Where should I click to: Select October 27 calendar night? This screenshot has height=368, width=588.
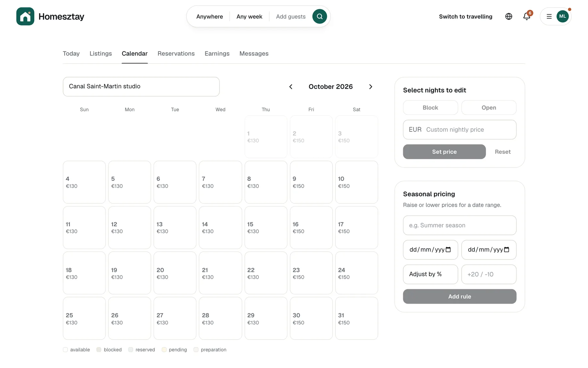[x=175, y=319]
